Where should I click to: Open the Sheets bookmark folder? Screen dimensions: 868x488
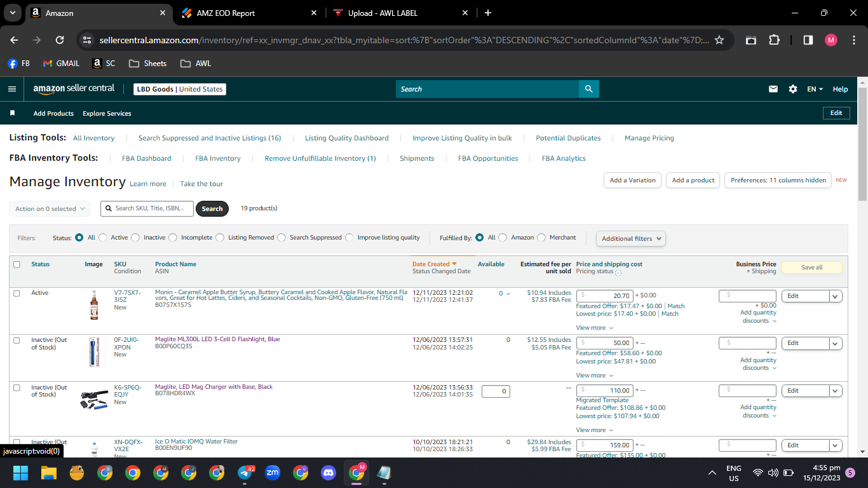coord(147,64)
